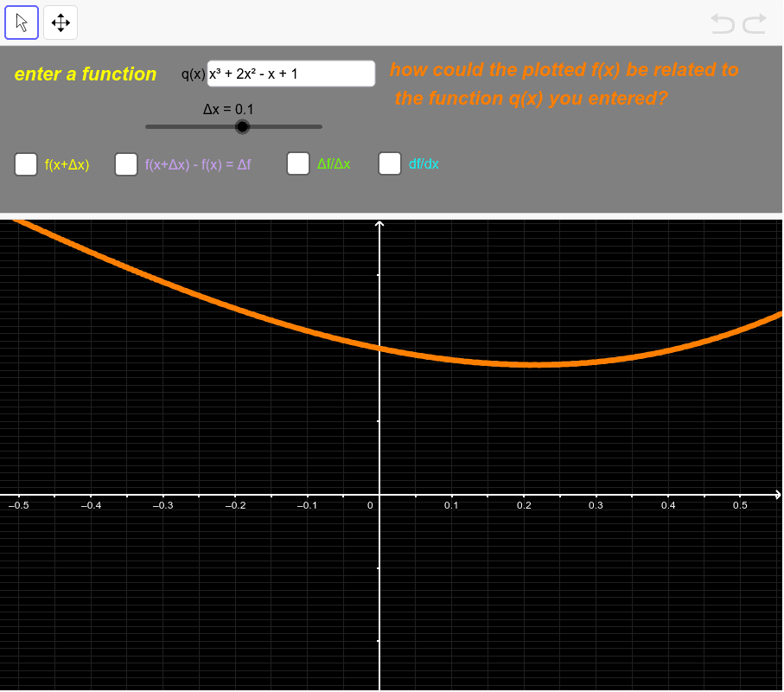Click the 'enter a function' yellow label
The height and width of the screenshot is (692, 784).
86,74
